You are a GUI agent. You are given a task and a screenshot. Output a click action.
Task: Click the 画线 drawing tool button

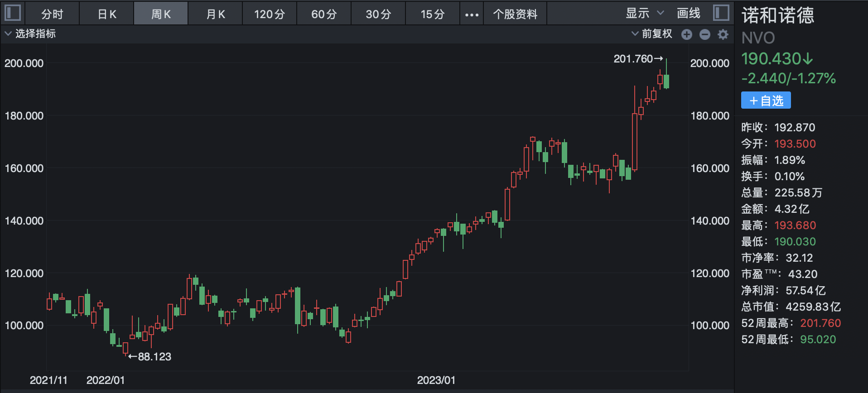(x=688, y=14)
